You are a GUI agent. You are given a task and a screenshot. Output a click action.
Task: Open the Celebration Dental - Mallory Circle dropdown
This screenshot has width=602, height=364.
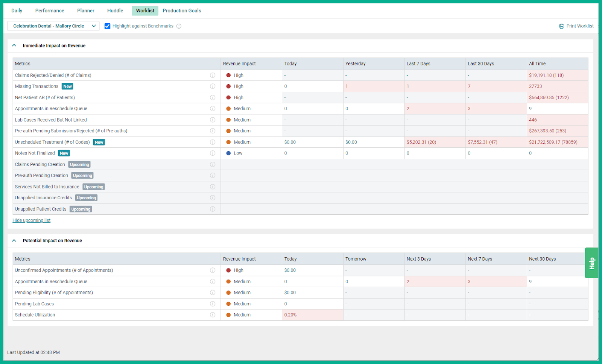click(x=53, y=26)
